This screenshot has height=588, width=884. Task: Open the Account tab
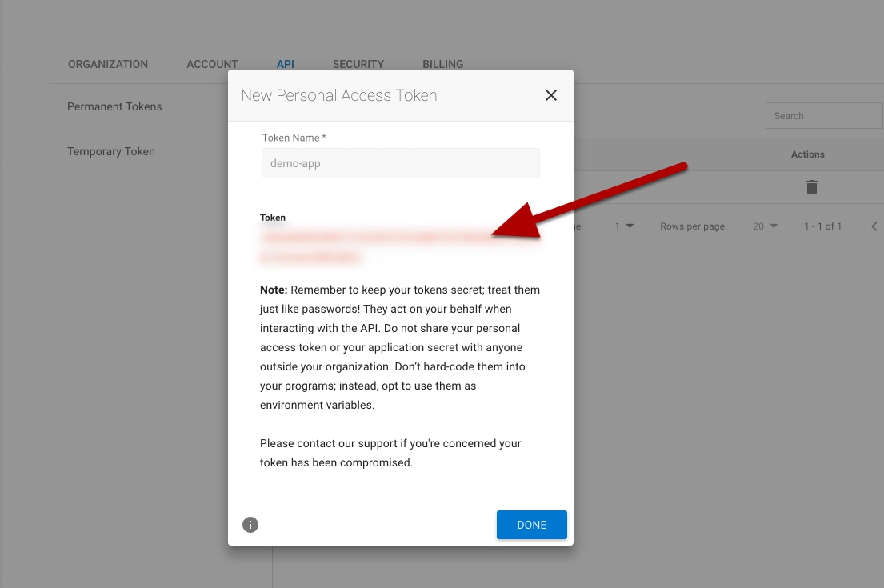point(212,64)
